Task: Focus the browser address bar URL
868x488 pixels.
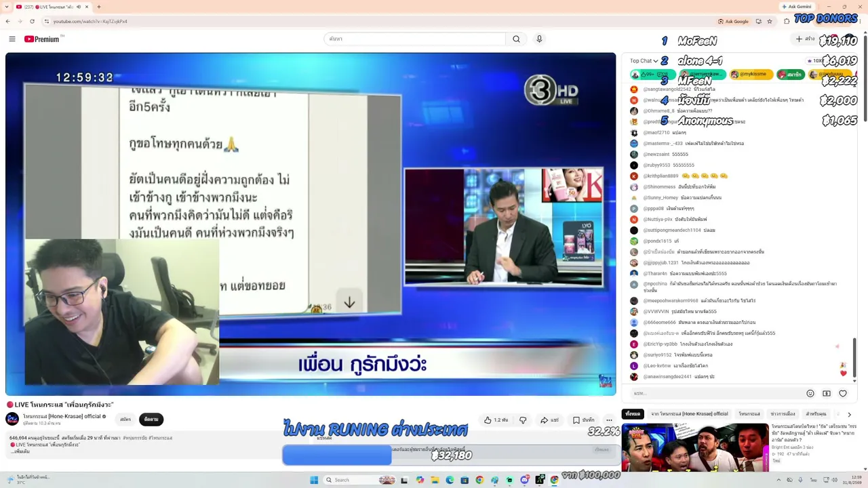Action: 90,21
